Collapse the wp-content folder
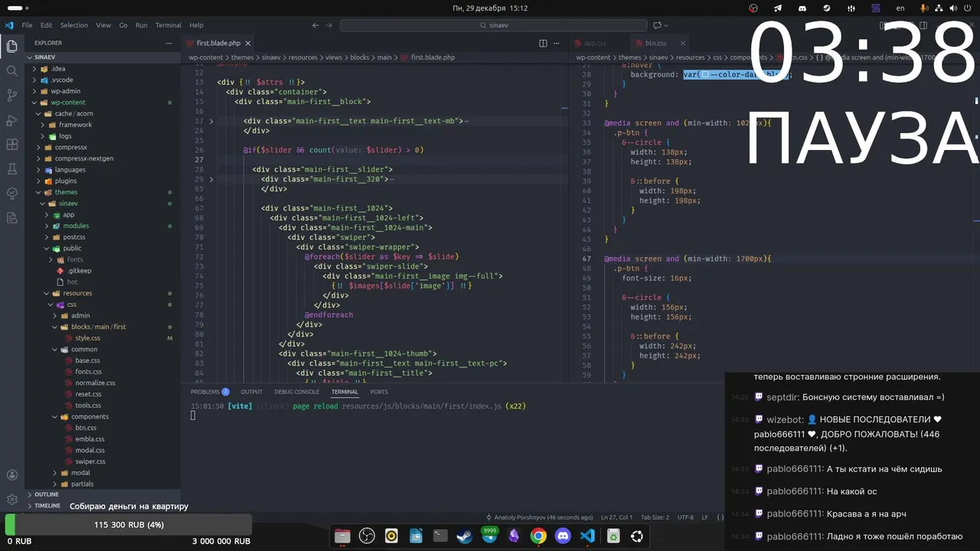Image resolution: width=980 pixels, height=551 pixels. 103,102
